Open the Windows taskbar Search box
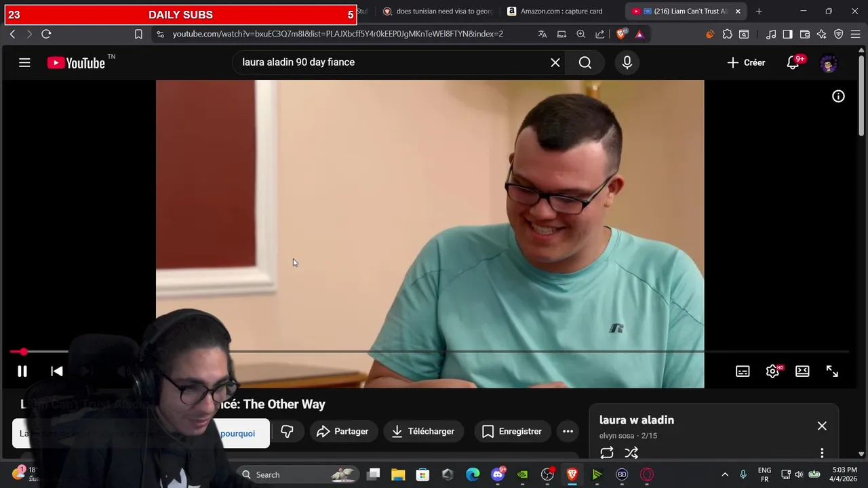Image resolution: width=868 pixels, height=488 pixels. click(x=298, y=474)
